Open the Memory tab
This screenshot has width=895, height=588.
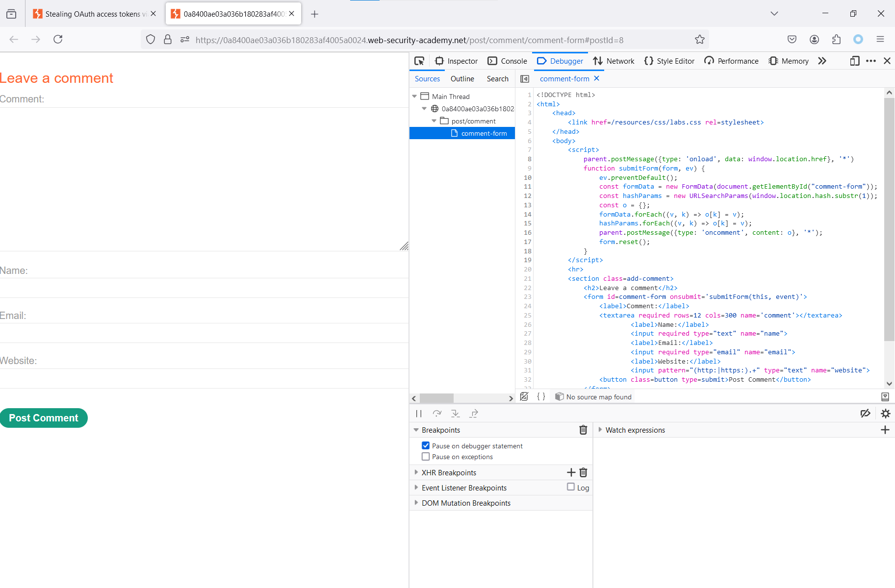click(789, 61)
